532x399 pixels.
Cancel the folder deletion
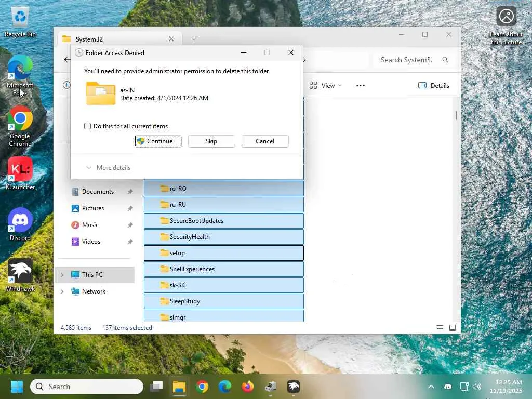[265, 141]
